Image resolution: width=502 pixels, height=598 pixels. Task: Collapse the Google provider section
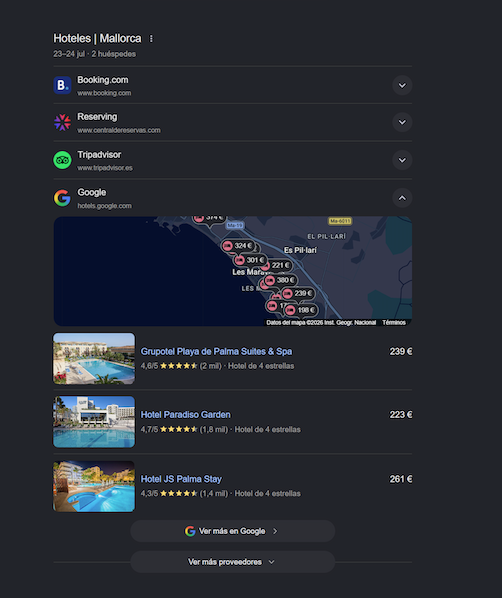point(402,198)
